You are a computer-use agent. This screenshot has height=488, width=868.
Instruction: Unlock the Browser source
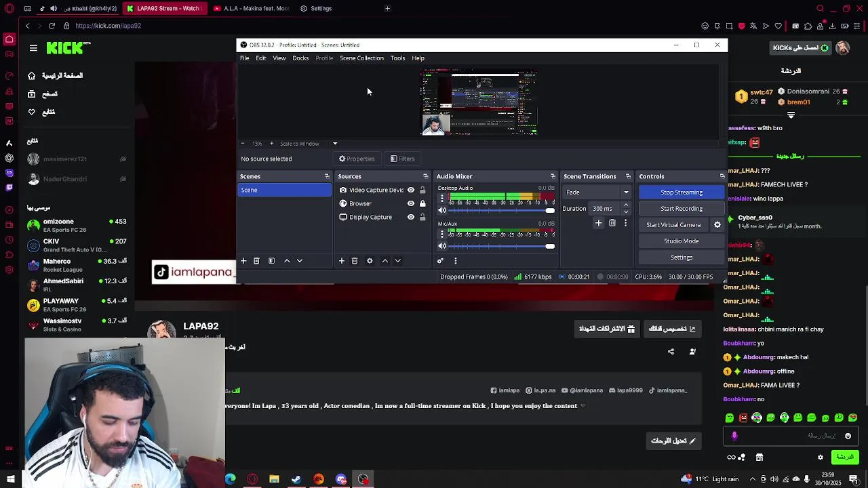422,203
